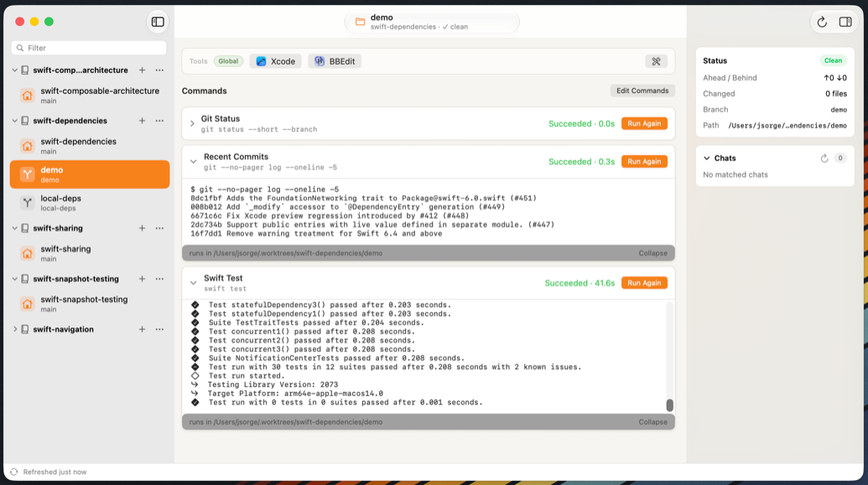
Task: Expand the Git Status command output
Action: pos(192,123)
